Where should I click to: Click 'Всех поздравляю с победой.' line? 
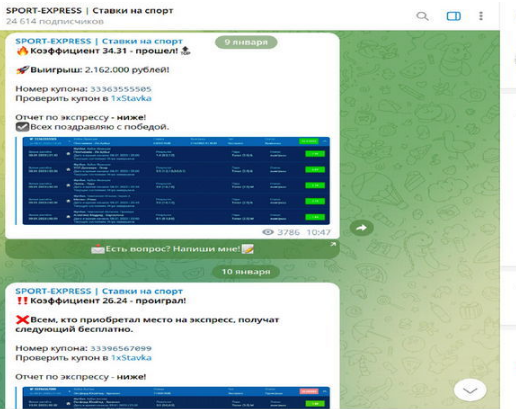[x=100, y=127]
